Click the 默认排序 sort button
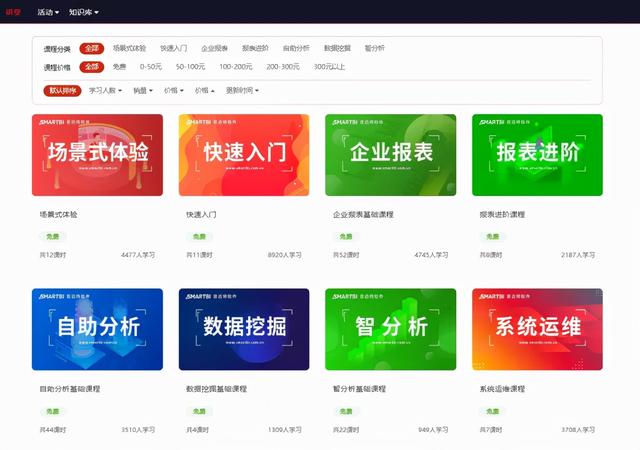This screenshot has height=450, width=640. point(62,90)
